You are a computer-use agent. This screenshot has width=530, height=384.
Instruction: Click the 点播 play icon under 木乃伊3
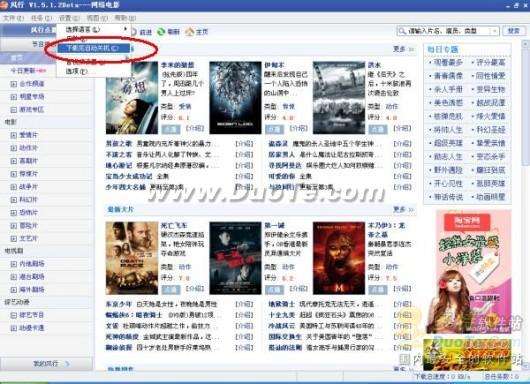pyautogui.click(x=378, y=289)
